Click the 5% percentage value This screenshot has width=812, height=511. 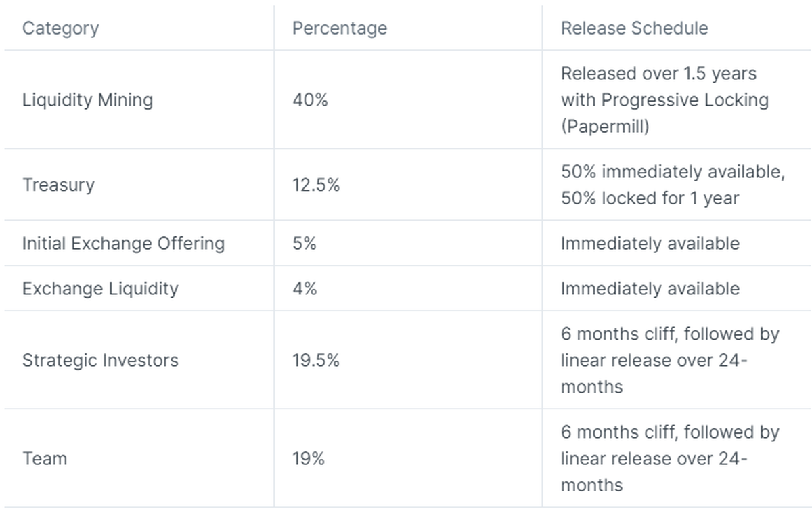(304, 243)
